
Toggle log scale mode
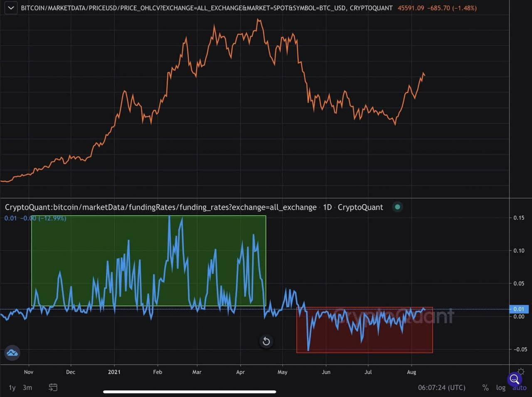click(501, 387)
